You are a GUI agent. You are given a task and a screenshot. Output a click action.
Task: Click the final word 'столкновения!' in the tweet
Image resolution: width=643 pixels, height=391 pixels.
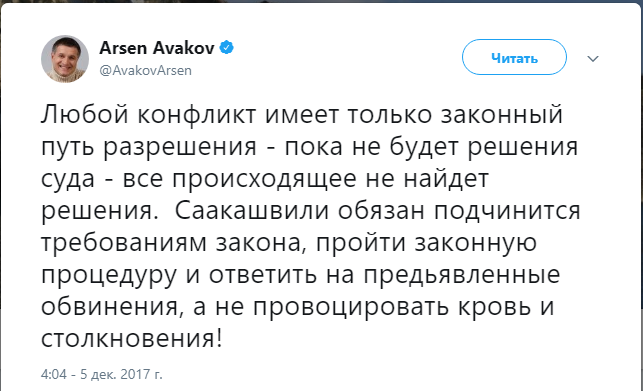click(132, 340)
